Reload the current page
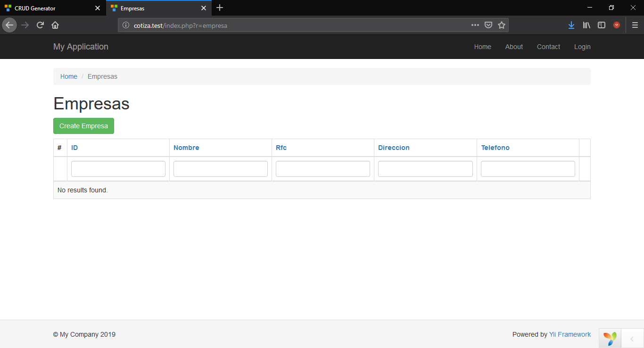644x348 pixels. pos(41,25)
